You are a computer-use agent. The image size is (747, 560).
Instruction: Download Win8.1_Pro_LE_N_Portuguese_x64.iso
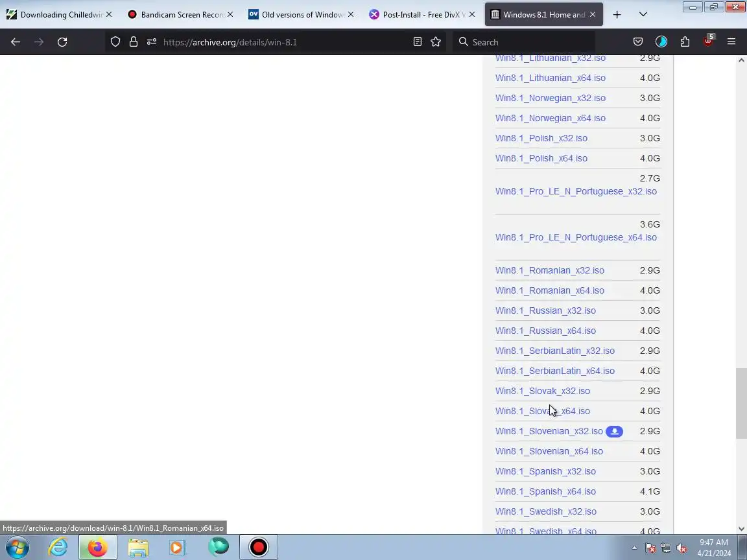point(576,238)
